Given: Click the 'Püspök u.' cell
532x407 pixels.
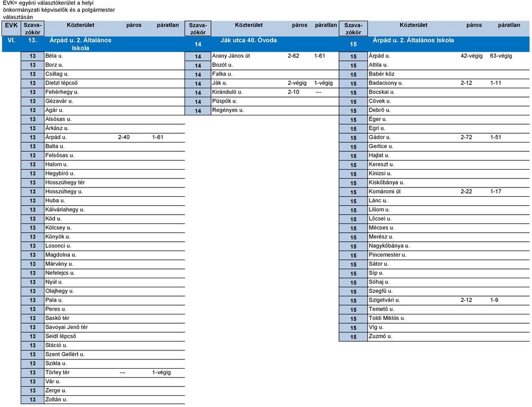Looking at the screenshot, I should coord(224,101).
